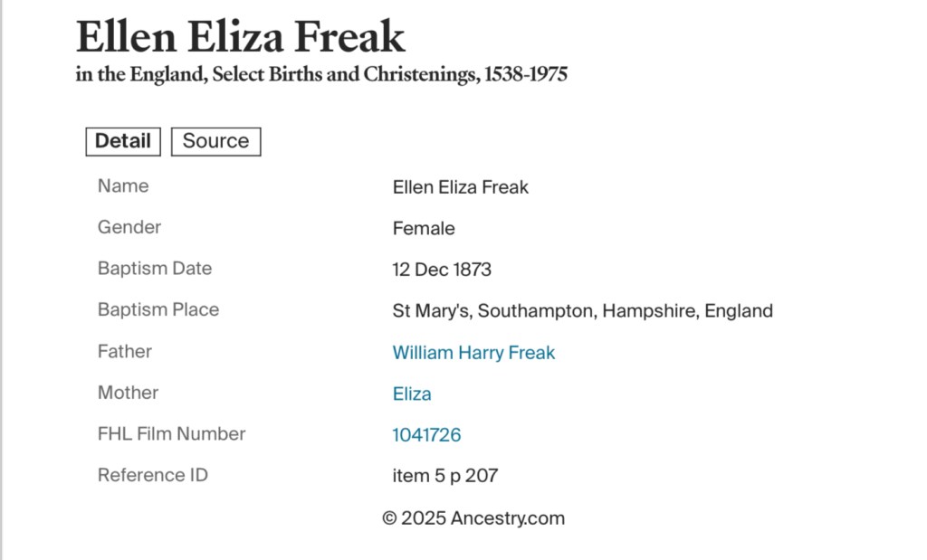Click the © 2025 Ancestry.com copyright text

pyautogui.click(x=473, y=518)
